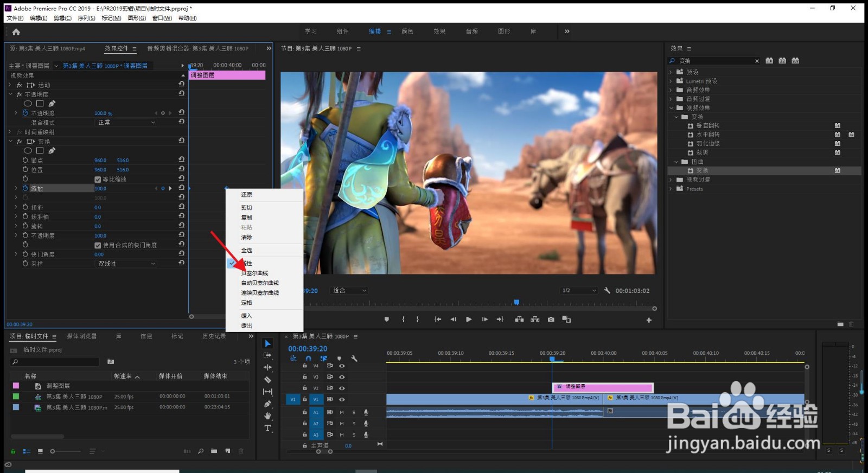Select the Selection tool in the toolbar
The image size is (868, 473).
click(267, 343)
